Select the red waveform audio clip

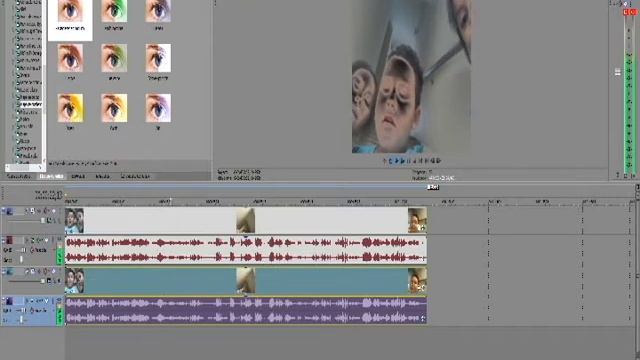point(246,250)
